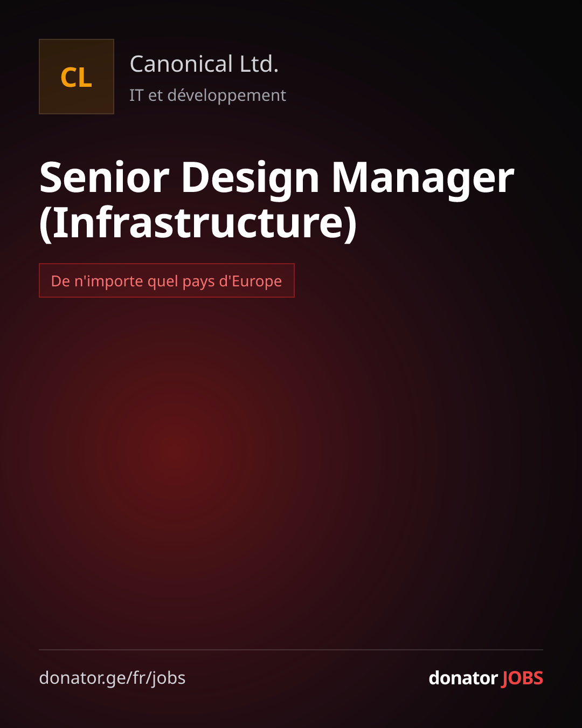Click the letter C in the CL logo
This screenshot has height=728, width=582.
(68, 78)
